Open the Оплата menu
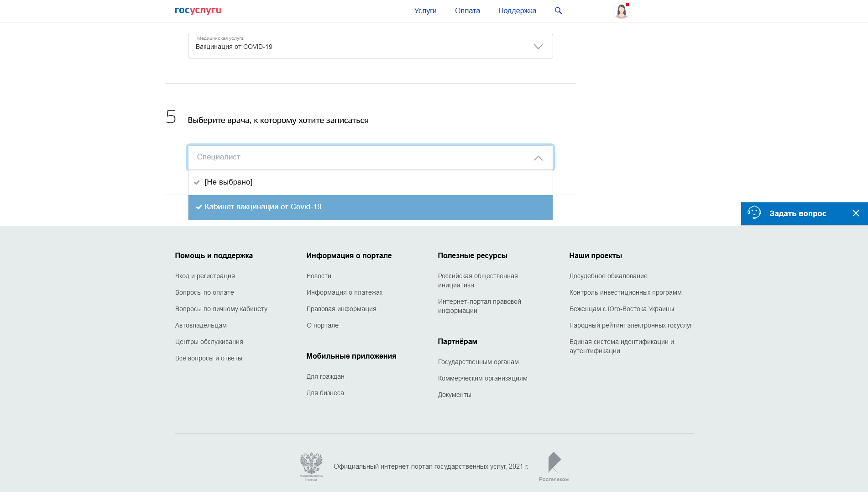The height and width of the screenshot is (492, 868). pos(467,11)
